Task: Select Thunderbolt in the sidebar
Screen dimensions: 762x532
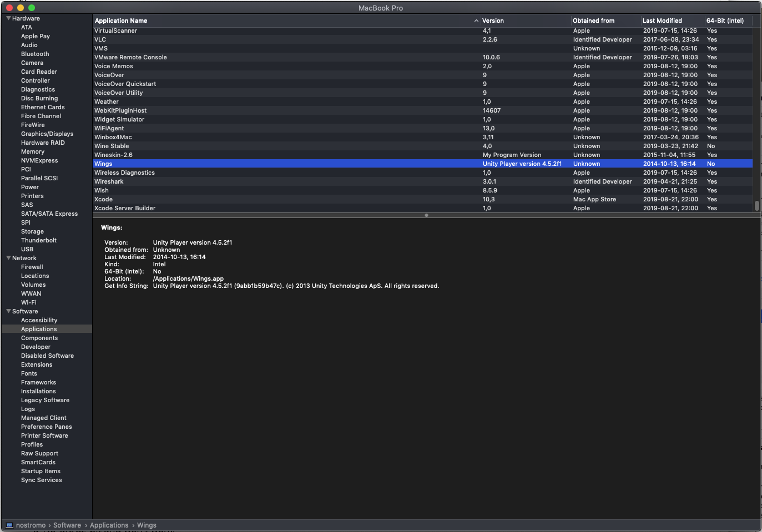Action: (x=39, y=240)
